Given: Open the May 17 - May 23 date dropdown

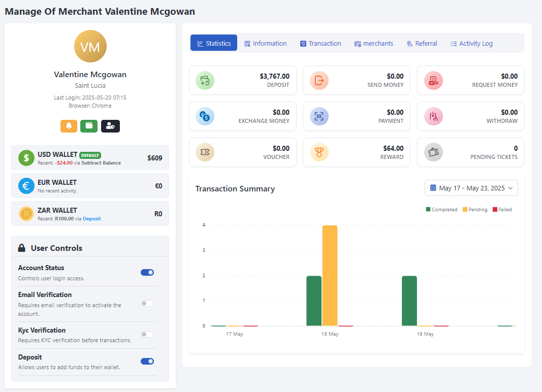Looking at the screenshot, I should (x=470, y=188).
